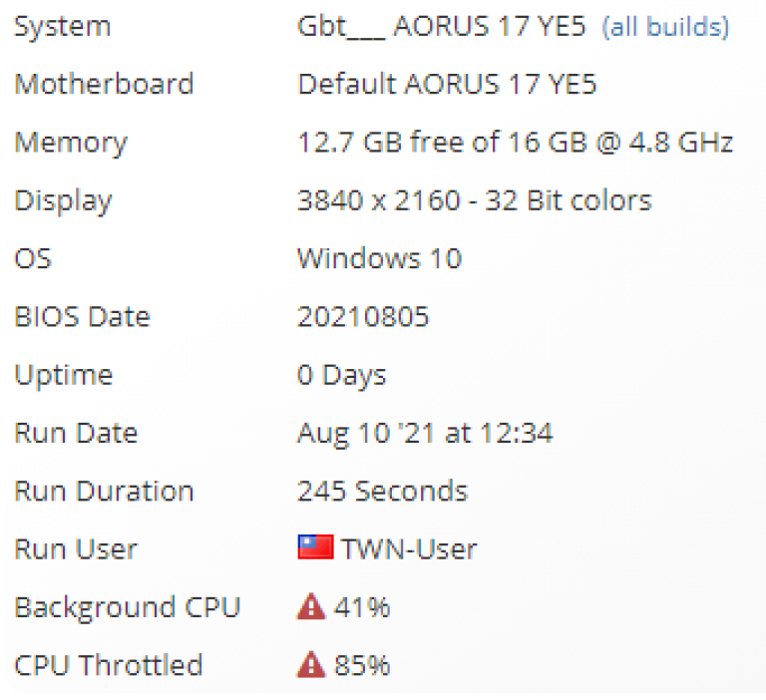Click the Background CPU label
The width and height of the screenshot is (766, 700).
(127, 607)
